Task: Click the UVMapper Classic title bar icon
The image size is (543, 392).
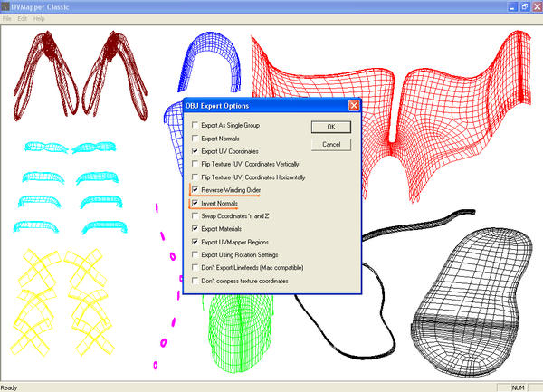Action: (x=5, y=6)
